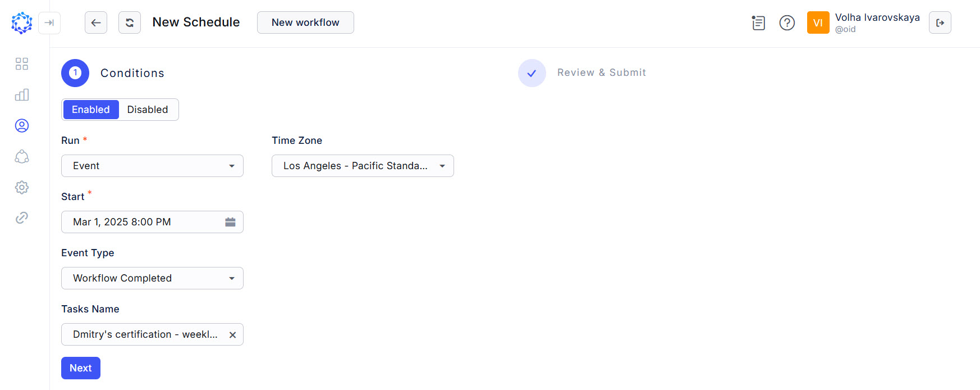The image size is (980, 390).
Task: Switch schedule to Disabled
Action: pos(148,110)
